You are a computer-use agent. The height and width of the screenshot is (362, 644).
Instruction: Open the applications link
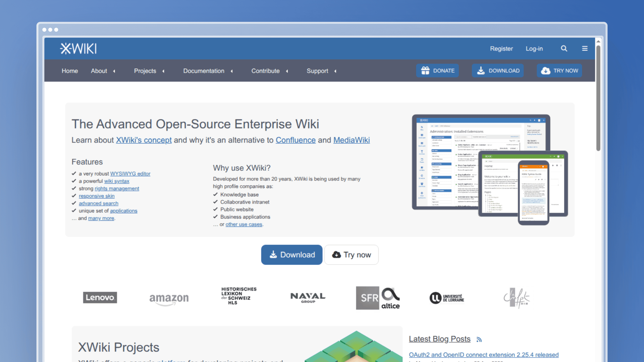(123, 211)
